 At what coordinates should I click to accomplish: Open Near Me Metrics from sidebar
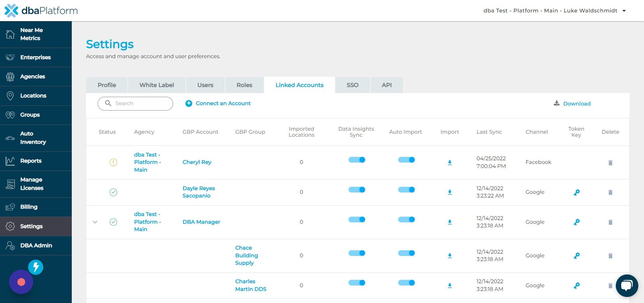tap(36, 34)
